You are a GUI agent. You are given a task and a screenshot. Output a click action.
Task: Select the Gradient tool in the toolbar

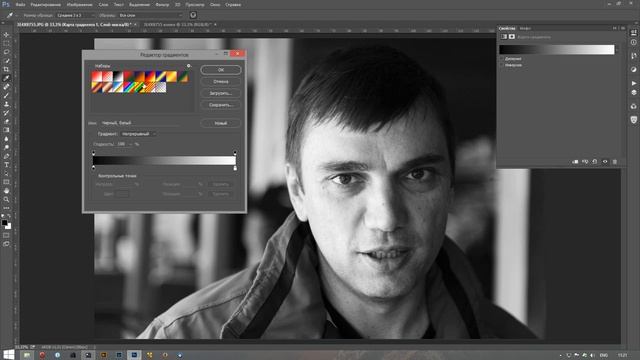click(x=6, y=130)
